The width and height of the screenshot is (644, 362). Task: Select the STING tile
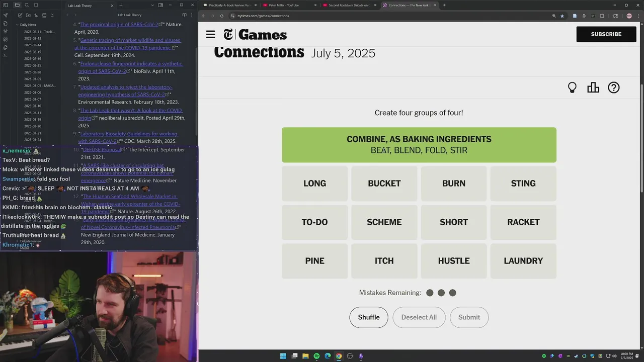523,184
